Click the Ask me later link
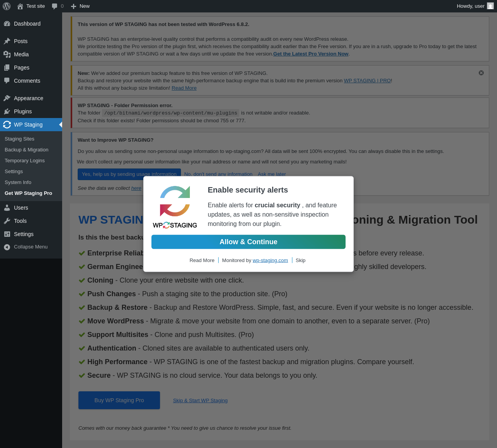 point(272,174)
